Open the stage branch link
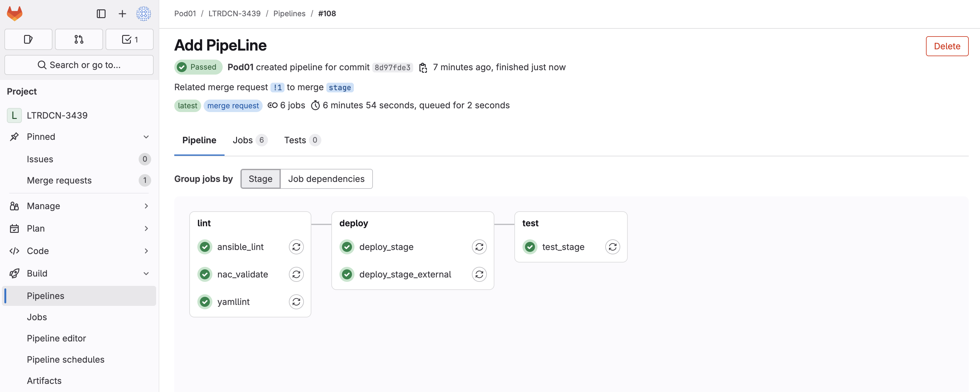Screen dimensions: 980x392 click(340, 87)
